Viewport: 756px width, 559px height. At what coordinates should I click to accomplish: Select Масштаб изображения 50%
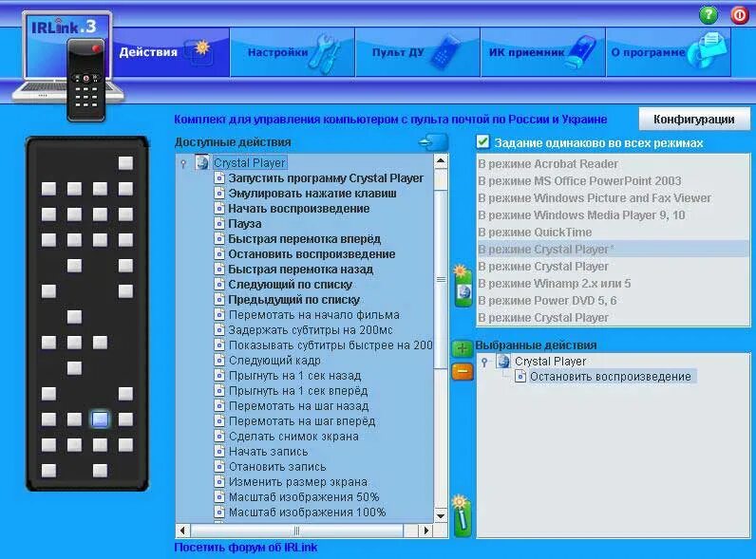[304, 496]
